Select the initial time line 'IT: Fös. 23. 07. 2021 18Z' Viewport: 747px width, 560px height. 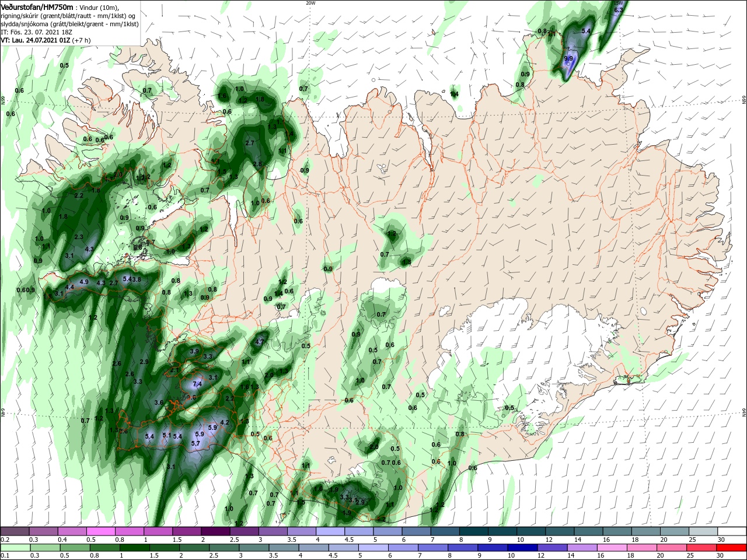(35, 32)
